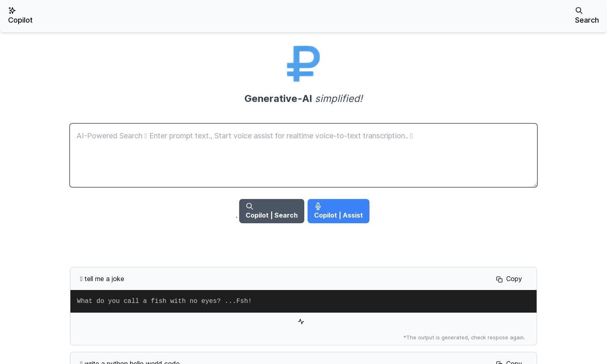Open the Copilot navbar label
The width and height of the screenshot is (607, 364).
20,20
